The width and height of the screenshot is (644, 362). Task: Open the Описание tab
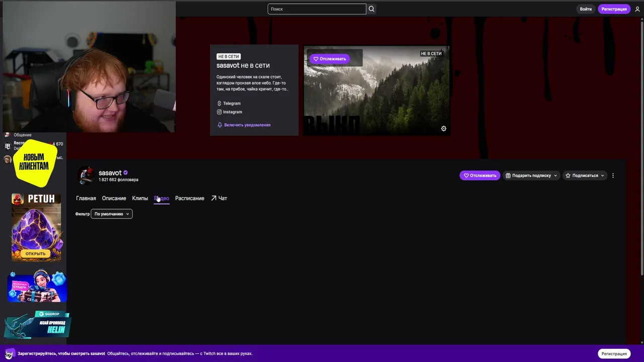point(114,198)
